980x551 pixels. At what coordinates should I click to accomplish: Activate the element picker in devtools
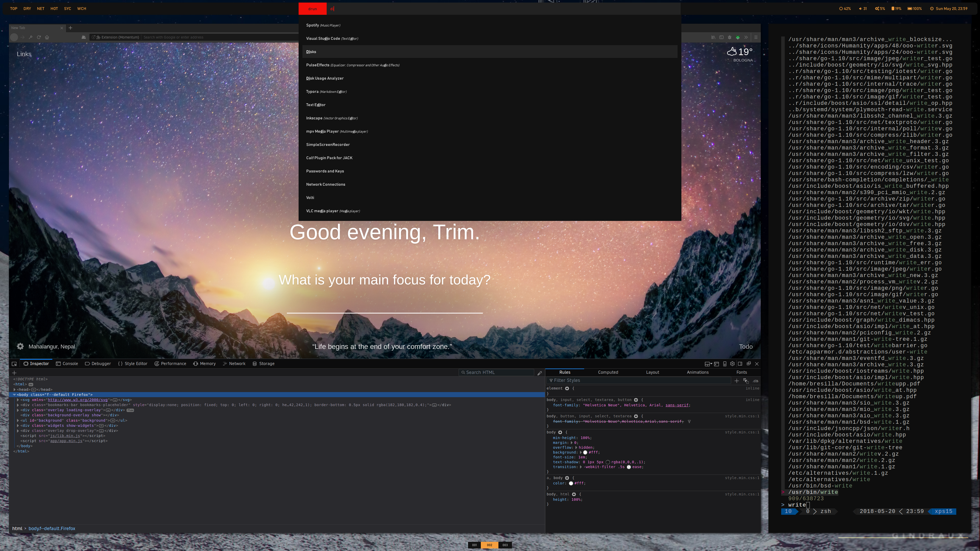[x=14, y=364]
